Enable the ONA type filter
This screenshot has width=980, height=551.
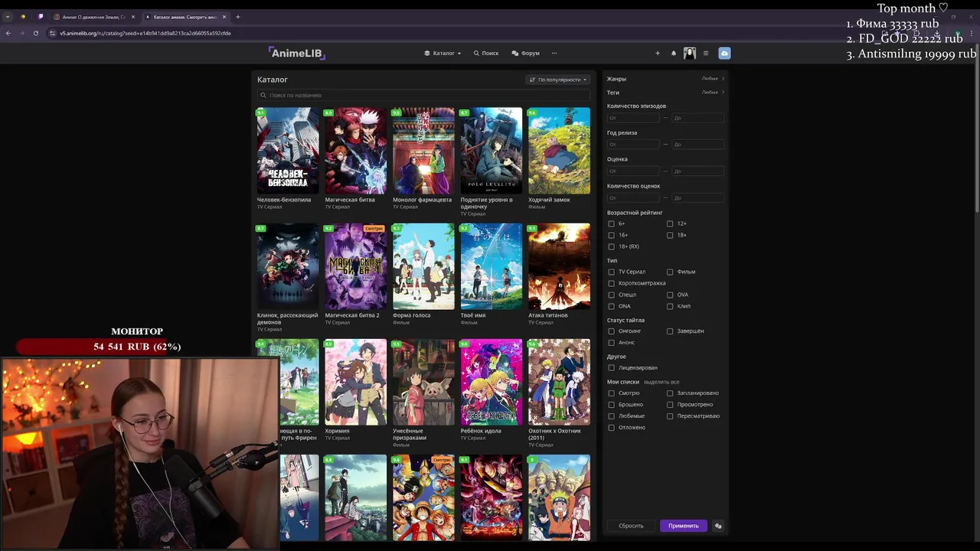coord(611,306)
